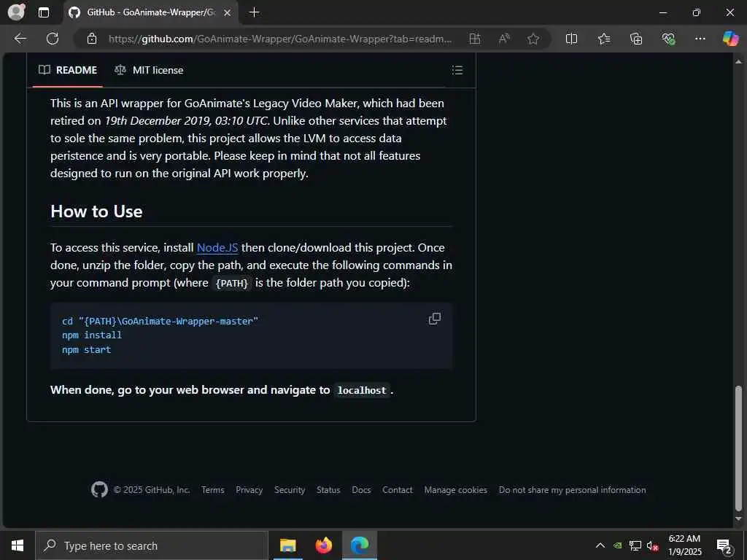Screen dimensions: 747x560
Task: Click the Edge taskbar icon
Action: [360, 545]
